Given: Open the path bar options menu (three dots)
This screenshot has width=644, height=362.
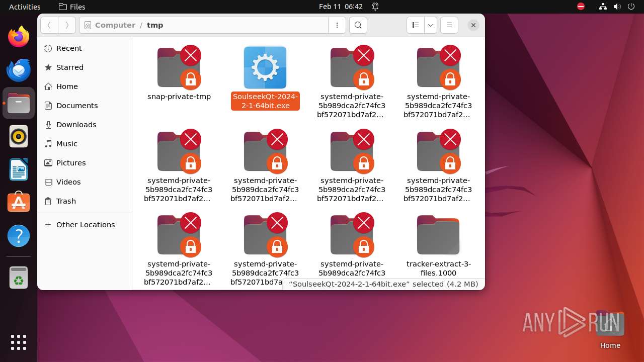Looking at the screenshot, I should 337,25.
